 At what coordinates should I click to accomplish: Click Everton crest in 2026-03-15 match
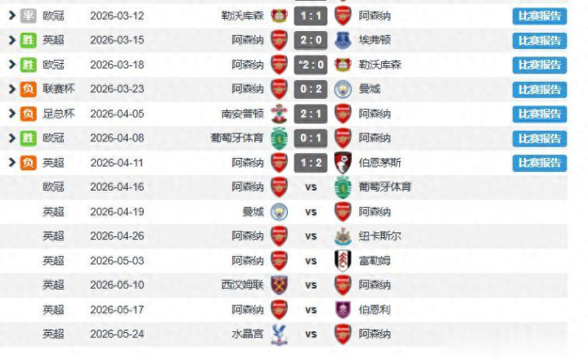(x=343, y=40)
